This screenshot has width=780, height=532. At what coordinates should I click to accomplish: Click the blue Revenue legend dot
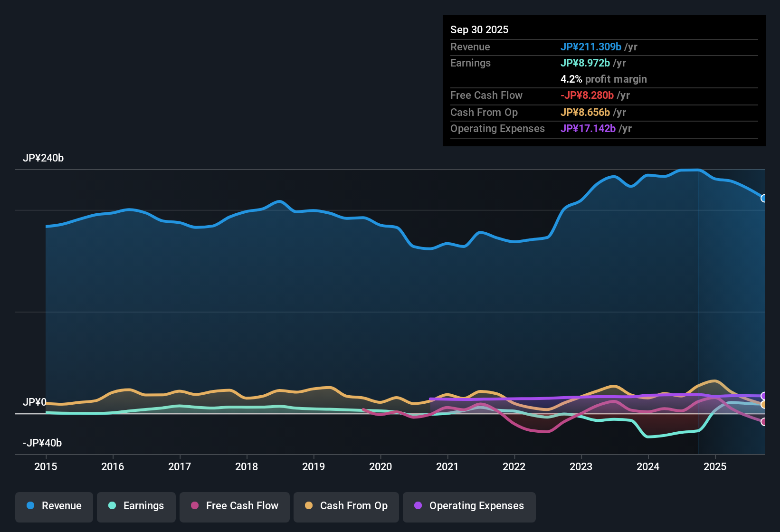pyautogui.click(x=30, y=506)
